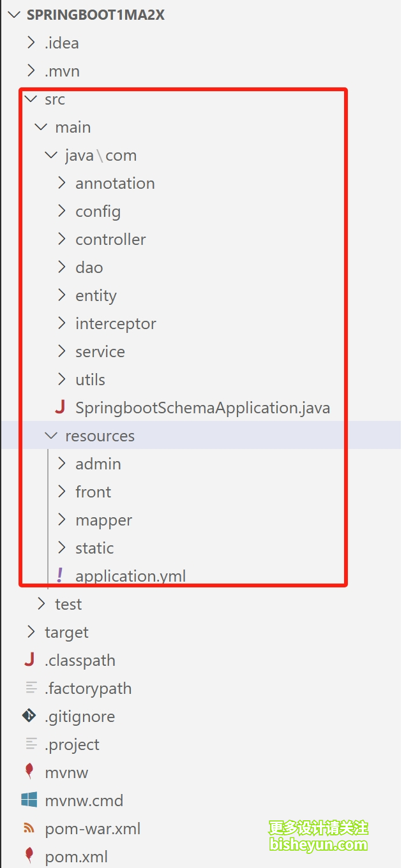
Task: Click the Windows icon beside mvnw.cmd
Action: 29,800
